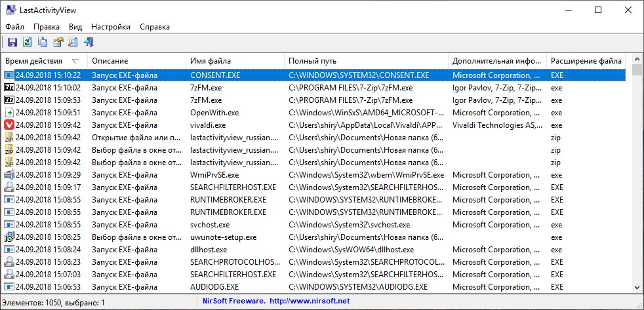Click the dllhost.exe row icon
Image resolution: width=644 pixels, height=310 pixels.
(9, 250)
